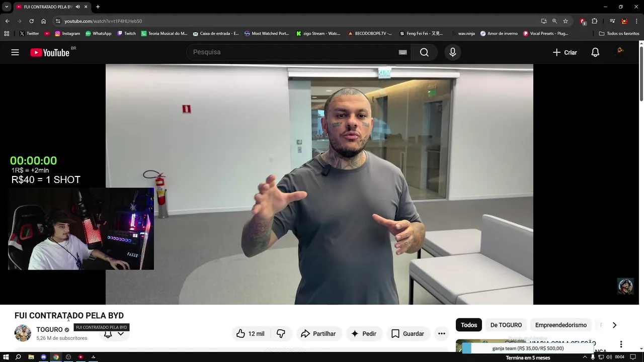
Task: Open Vocal Presets bookmark
Action: pyautogui.click(x=546, y=34)
